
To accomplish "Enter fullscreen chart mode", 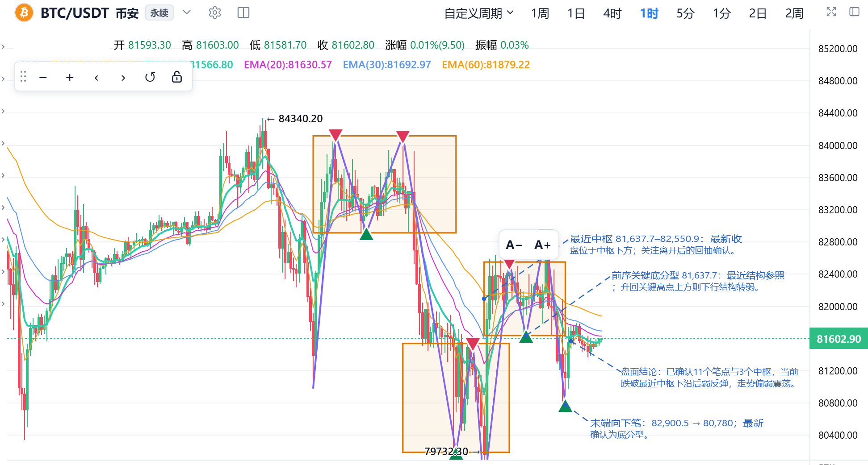I will 831,12.
